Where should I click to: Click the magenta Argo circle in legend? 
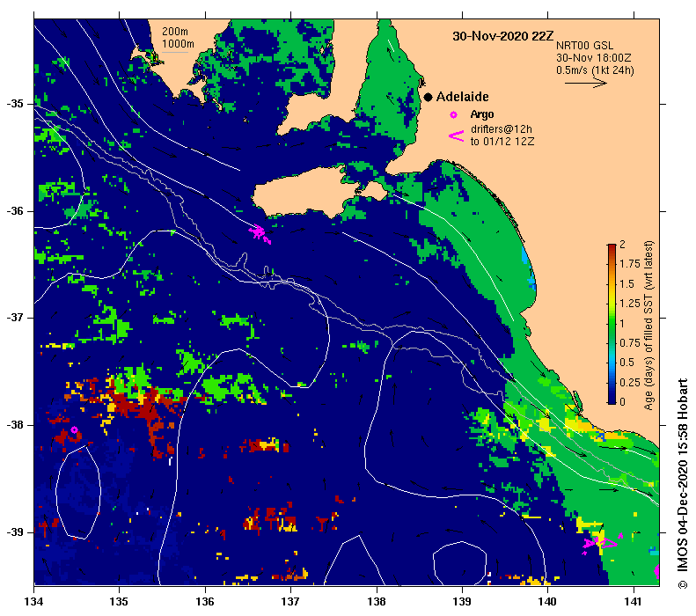click(x=453, y=115)
